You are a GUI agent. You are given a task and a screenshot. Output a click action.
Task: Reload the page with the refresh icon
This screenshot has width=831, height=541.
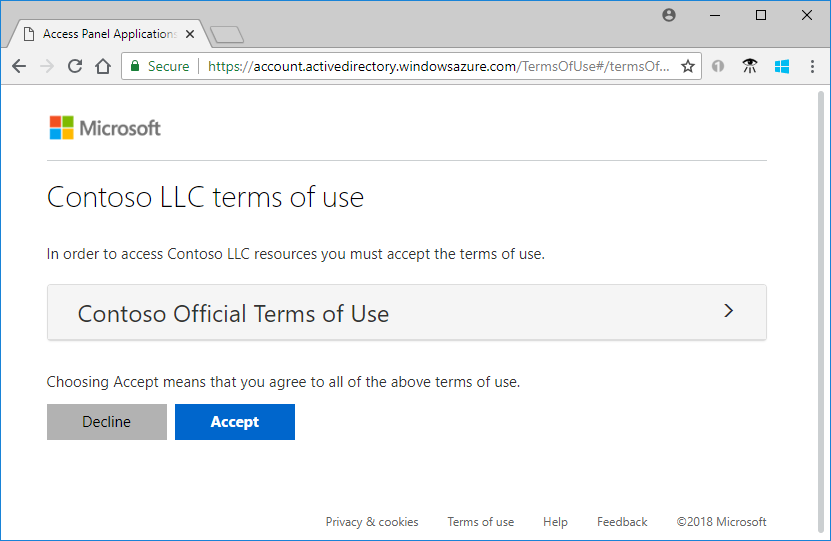(75, 66)
